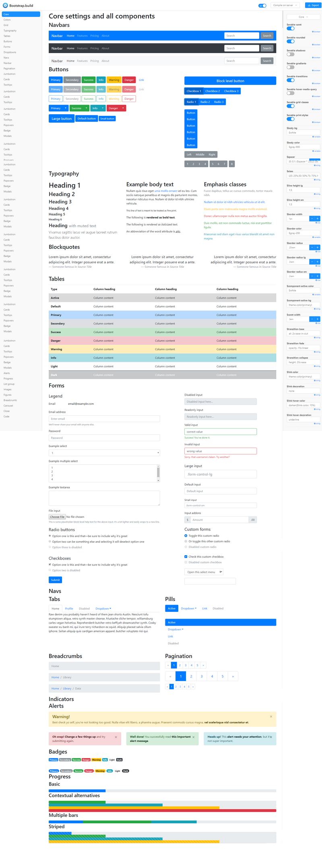322x868 pixels.
Task: Toggle the switch left of 'Compile on server'
Action: (262, 6)
